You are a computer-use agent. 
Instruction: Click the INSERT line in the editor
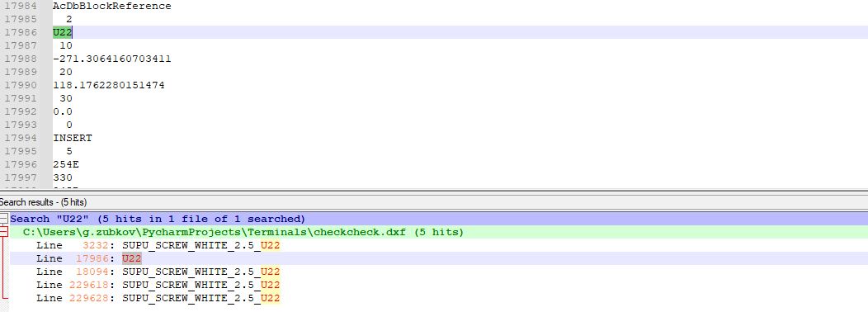73,138
